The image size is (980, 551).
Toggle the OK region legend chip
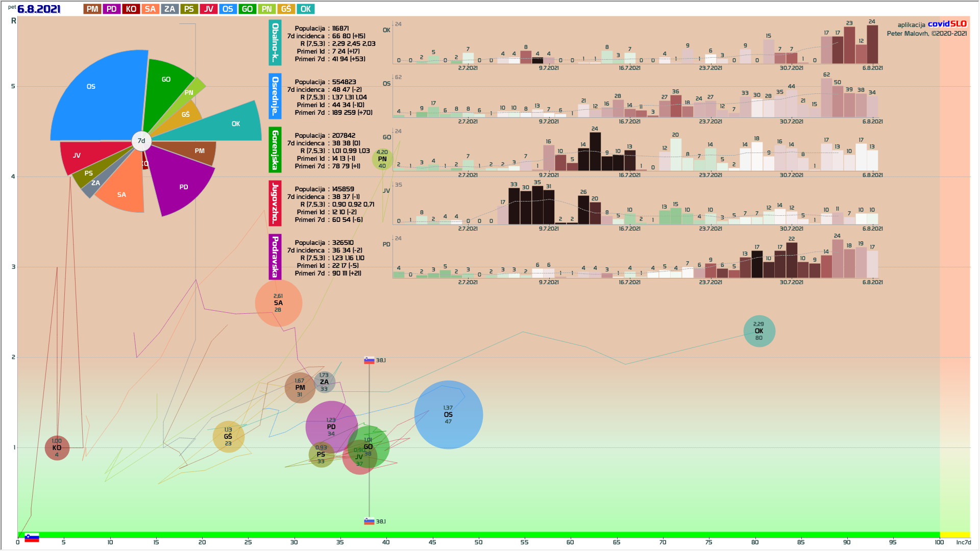(305, 9)
